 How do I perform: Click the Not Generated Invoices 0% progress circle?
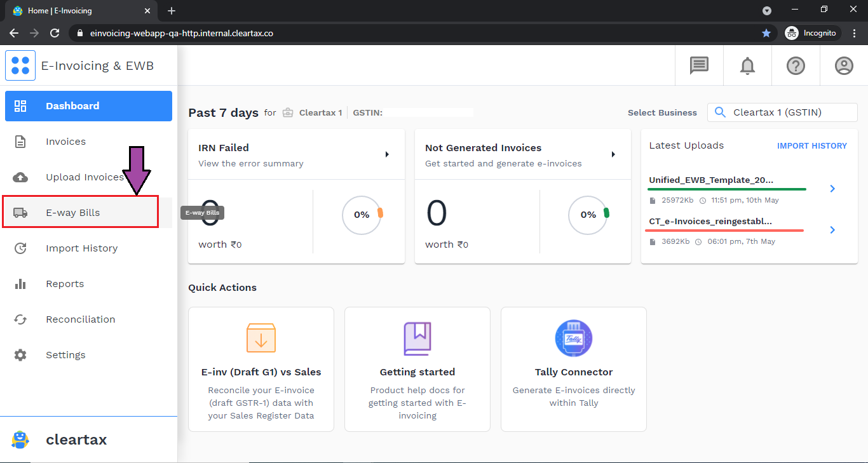[588, 215]
